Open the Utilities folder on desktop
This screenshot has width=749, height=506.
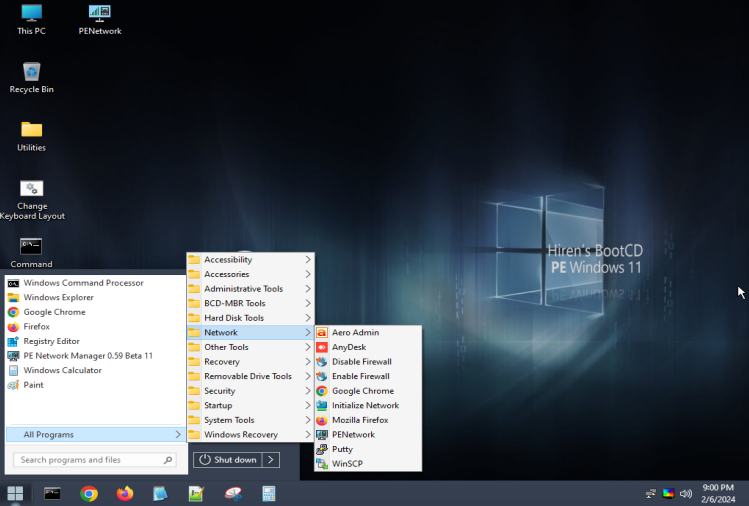(32, 136)
